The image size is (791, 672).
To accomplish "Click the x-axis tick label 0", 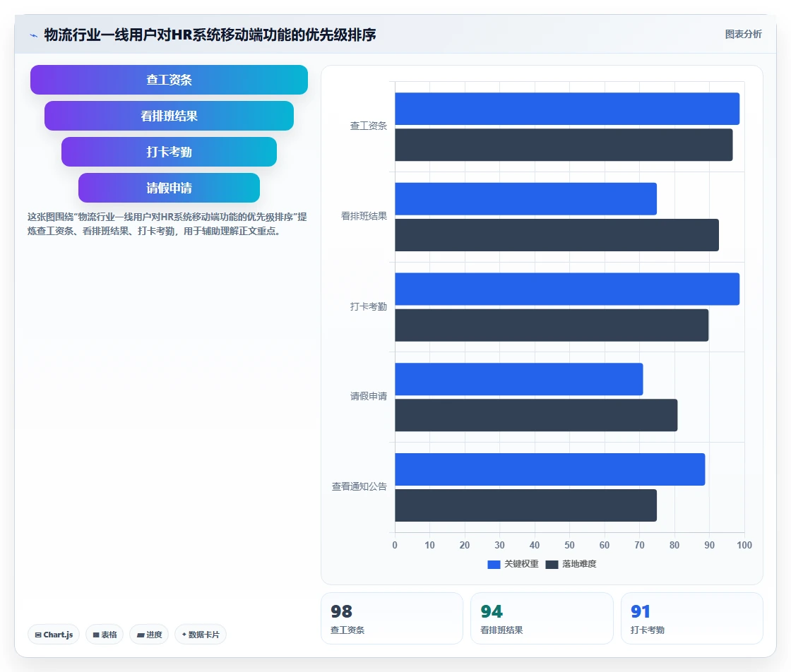I will click(x=395, y=545).
